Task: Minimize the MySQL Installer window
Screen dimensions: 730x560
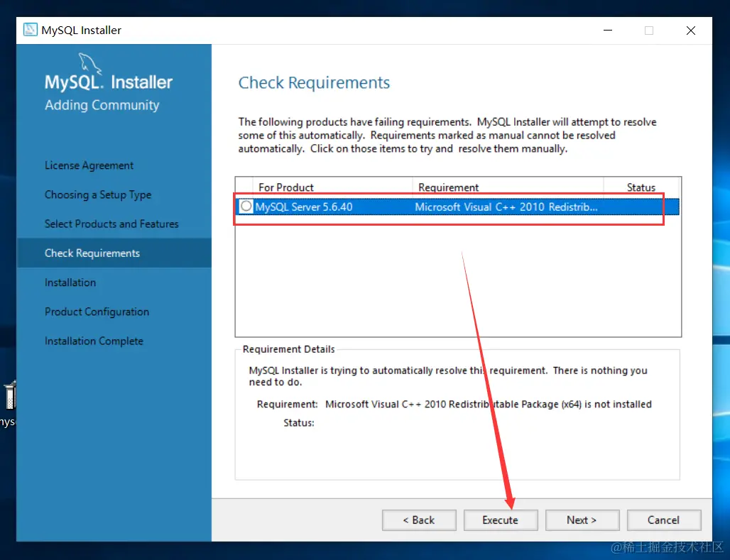Action: [x=608, y=31]
